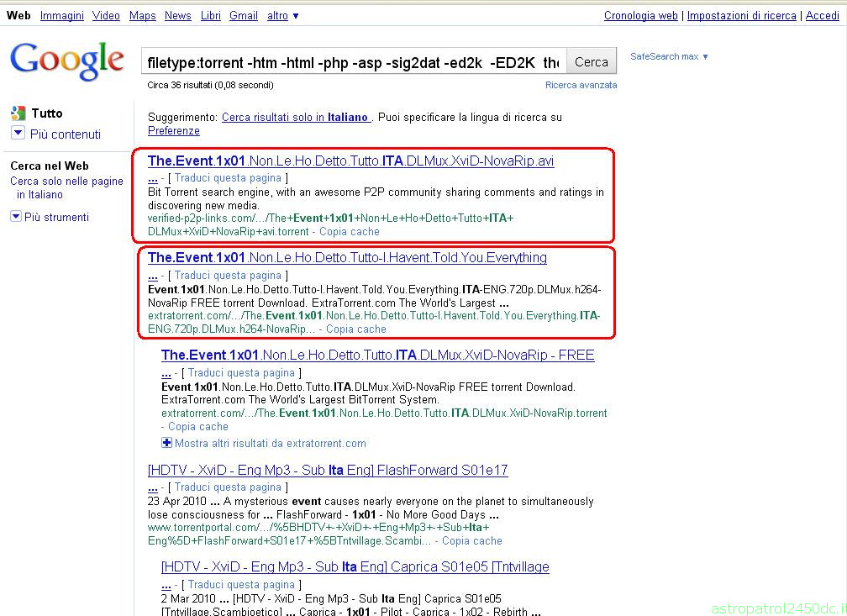
Task: Click the Cerca search button
Action: pos(592,62)
